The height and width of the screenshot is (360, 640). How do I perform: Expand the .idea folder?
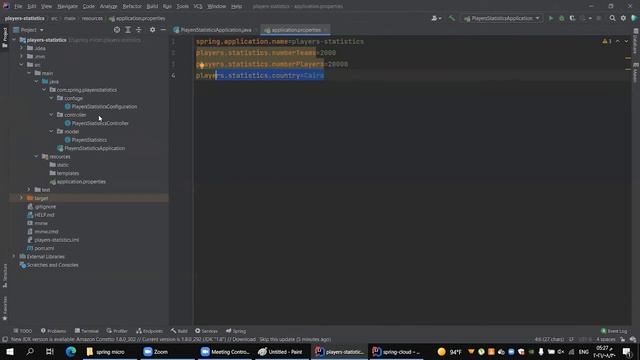[22, 48]
